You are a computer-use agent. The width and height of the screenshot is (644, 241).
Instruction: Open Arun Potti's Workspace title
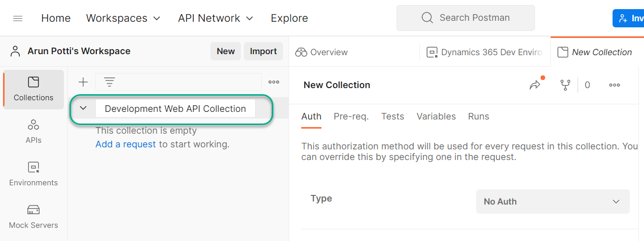pyautogui.click(x=79, y=51)
